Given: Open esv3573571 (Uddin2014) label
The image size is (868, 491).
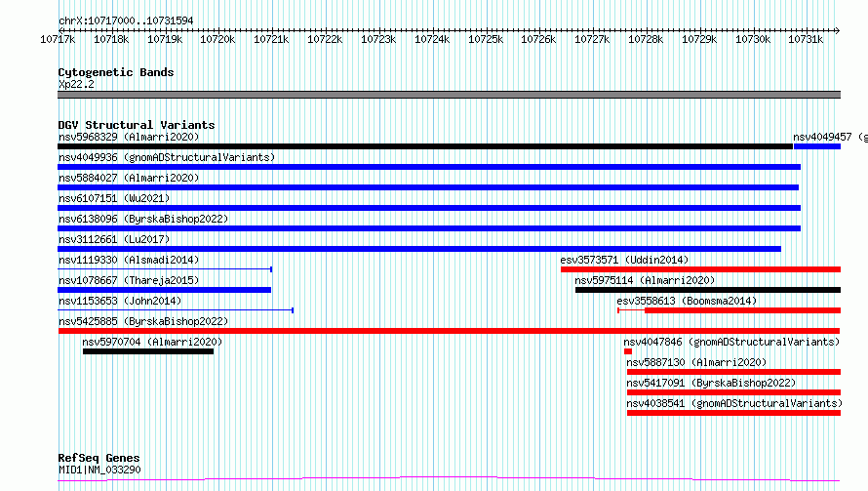Looking at the screenshot, I should (x=624, y=260).
